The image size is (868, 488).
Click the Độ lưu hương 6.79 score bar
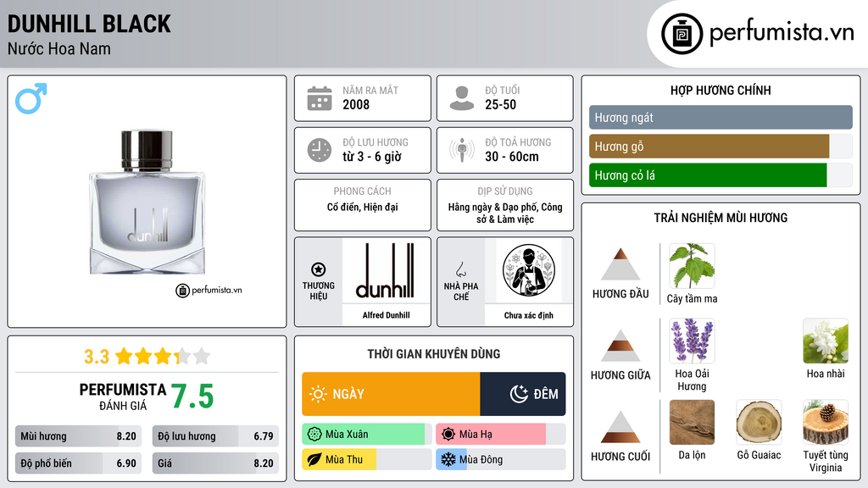(215, 436)
